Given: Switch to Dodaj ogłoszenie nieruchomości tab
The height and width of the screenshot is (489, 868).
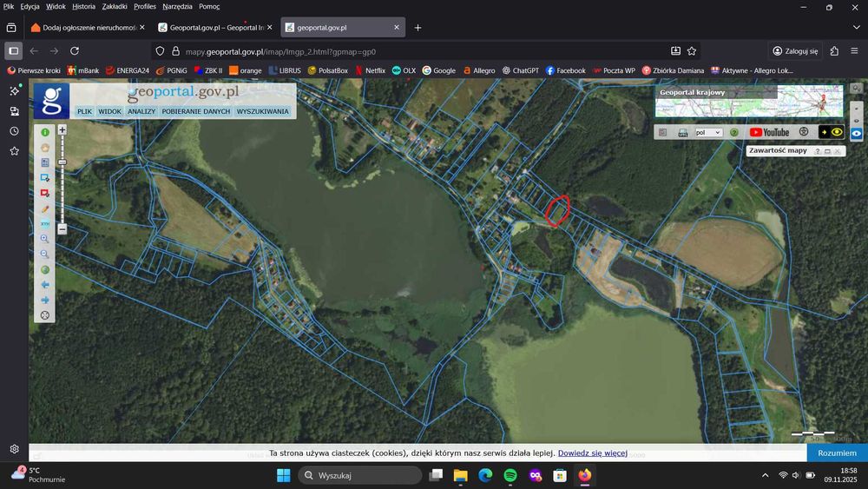Looking at the screenshot, I should [88, 27].
